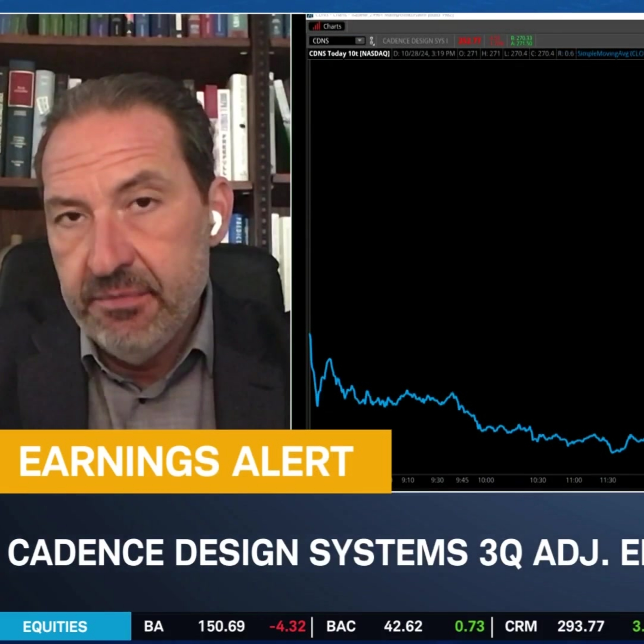
Task: Click BAC price 42.62
Action: [403, 626]
